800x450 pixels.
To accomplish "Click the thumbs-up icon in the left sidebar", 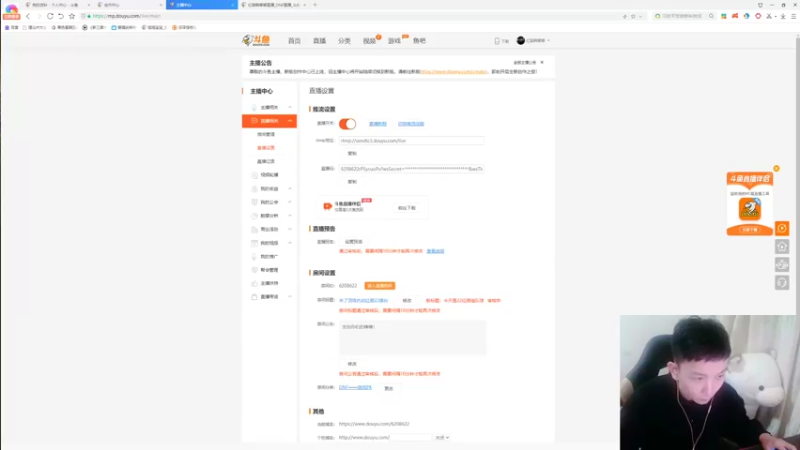I will (254, 283).
